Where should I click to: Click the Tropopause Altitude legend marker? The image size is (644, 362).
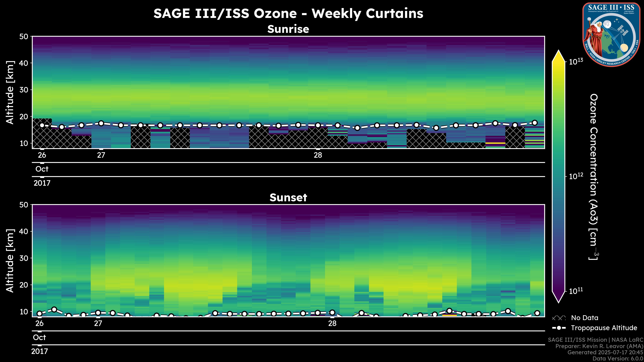(559, 328)
